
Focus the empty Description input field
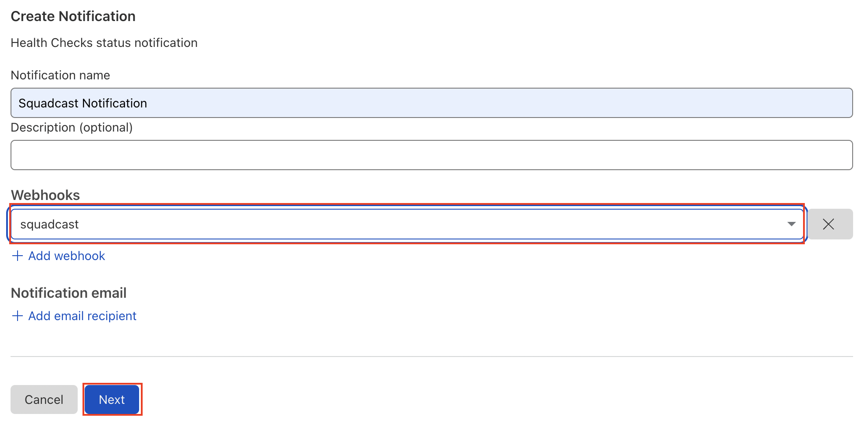coord(431,155)
